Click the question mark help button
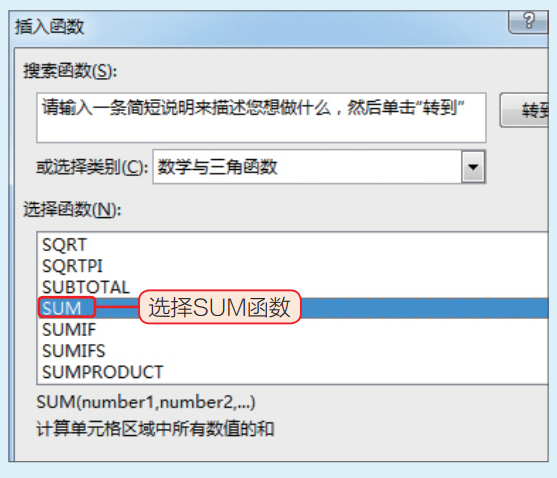 click(529, 22)
